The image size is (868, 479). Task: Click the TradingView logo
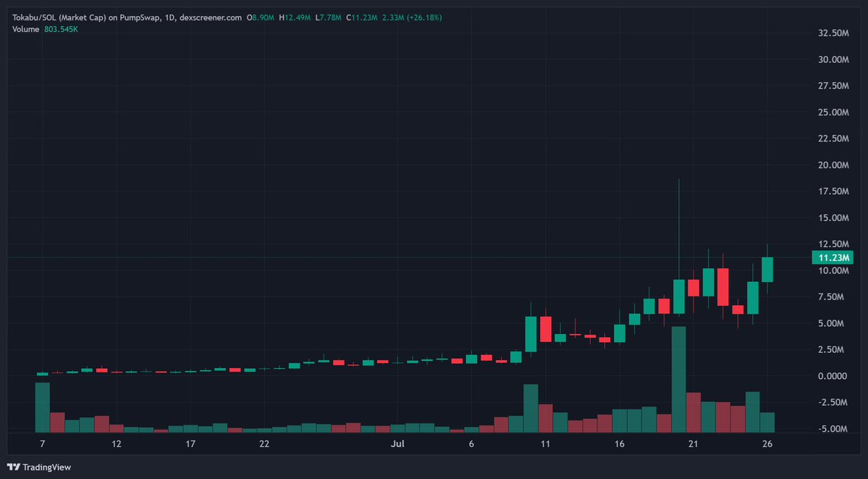[39, 467]
